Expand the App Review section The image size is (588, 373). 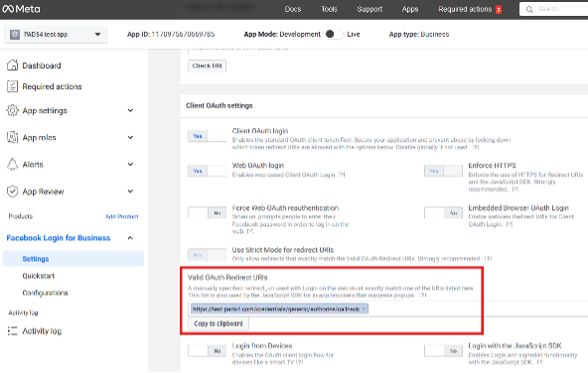[x=130, y=191]
